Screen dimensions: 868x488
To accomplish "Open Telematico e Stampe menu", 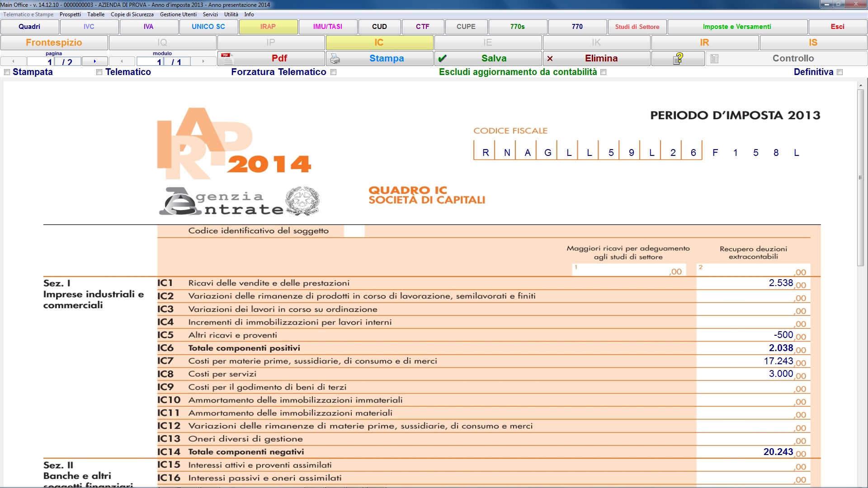I will pos(28,14).
